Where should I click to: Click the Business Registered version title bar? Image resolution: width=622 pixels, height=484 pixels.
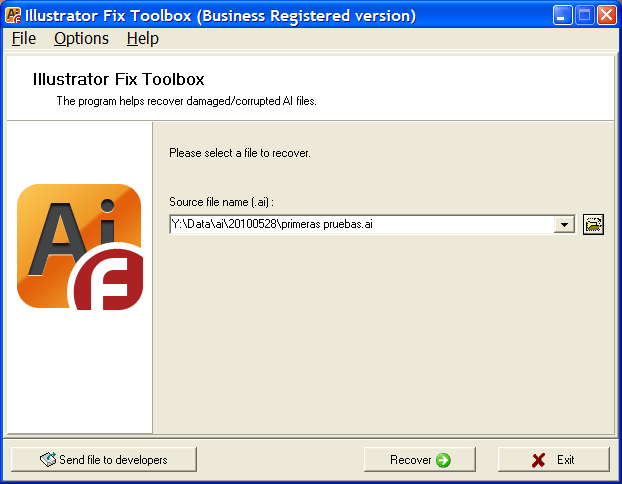point(220,15)
